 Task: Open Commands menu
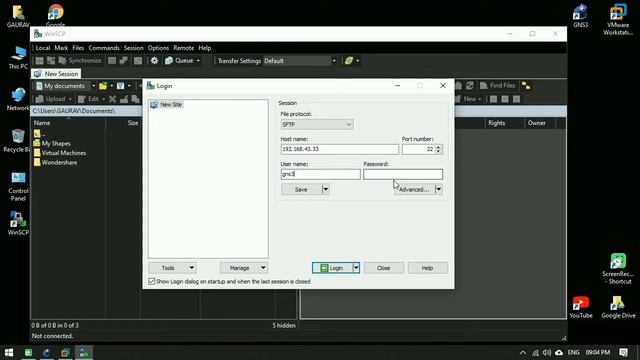tap(104, 48)
